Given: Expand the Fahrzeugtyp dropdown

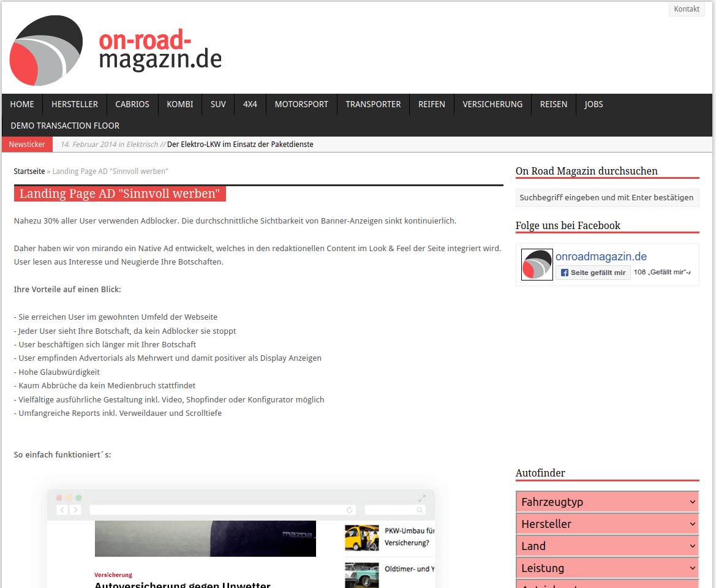Looking at the screenshot, I should point(607,502).
